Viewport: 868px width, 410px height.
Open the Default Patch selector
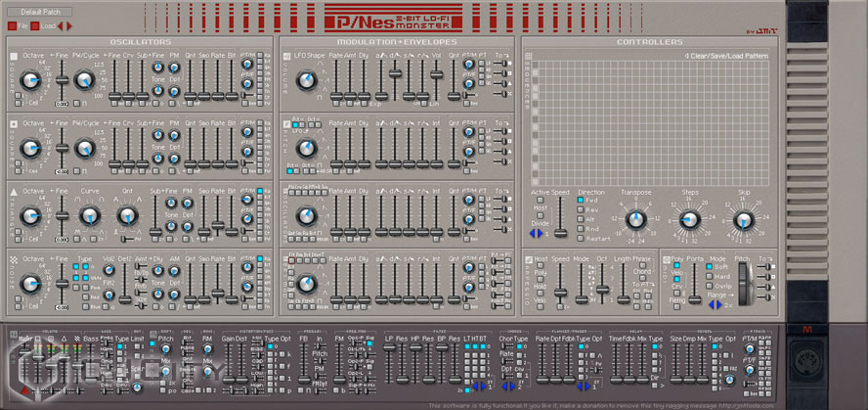(40, 12)
